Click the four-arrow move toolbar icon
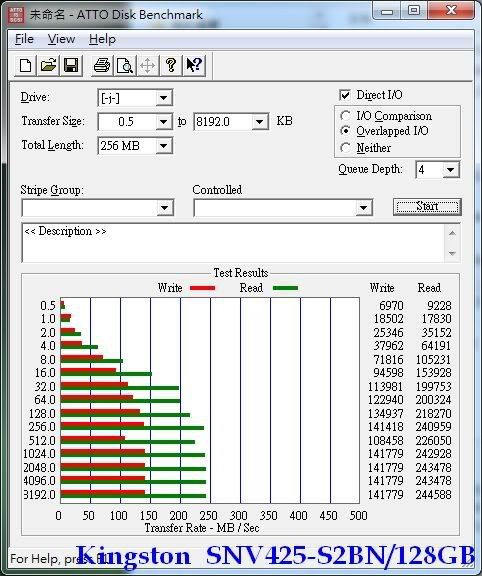Screen dimensions: 482x576 tap(147, 66)
